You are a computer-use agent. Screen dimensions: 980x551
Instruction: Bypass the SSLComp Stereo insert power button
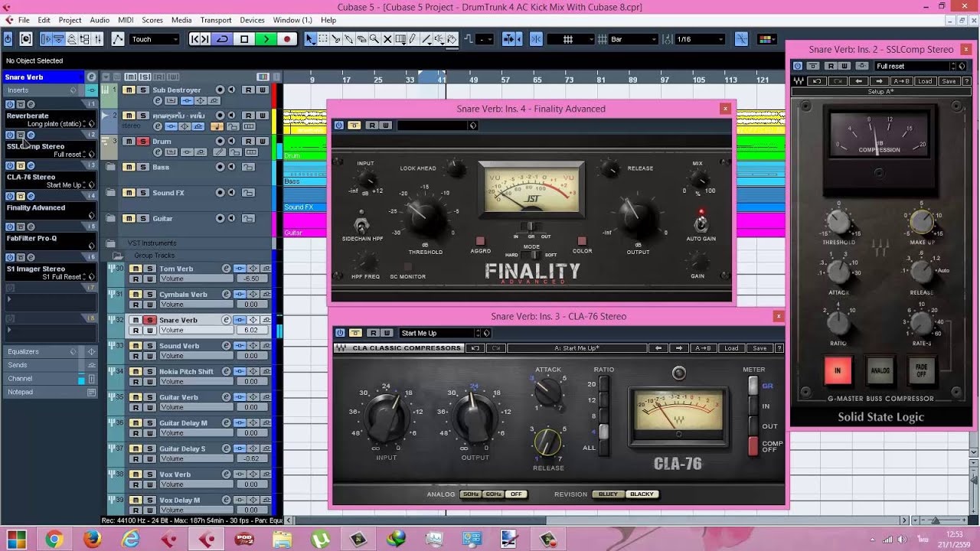[9, 135]
